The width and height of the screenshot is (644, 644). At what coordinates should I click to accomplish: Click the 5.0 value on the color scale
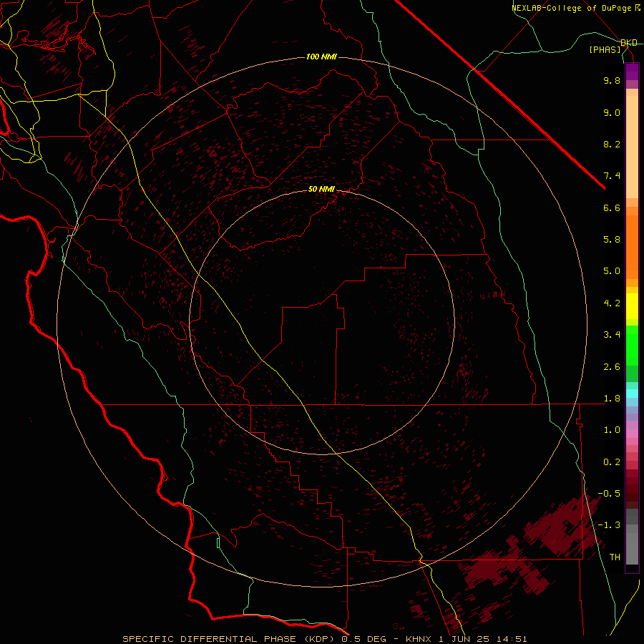coord(612,271)
